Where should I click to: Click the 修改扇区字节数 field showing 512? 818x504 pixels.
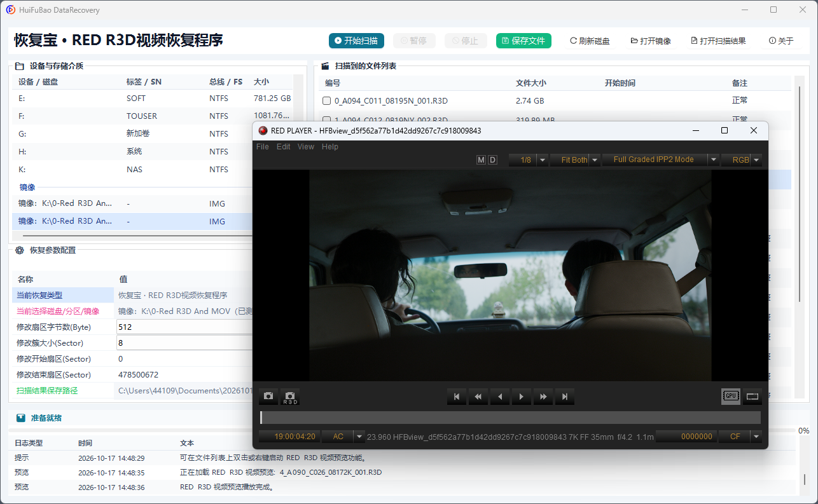[x=184, y=327]
